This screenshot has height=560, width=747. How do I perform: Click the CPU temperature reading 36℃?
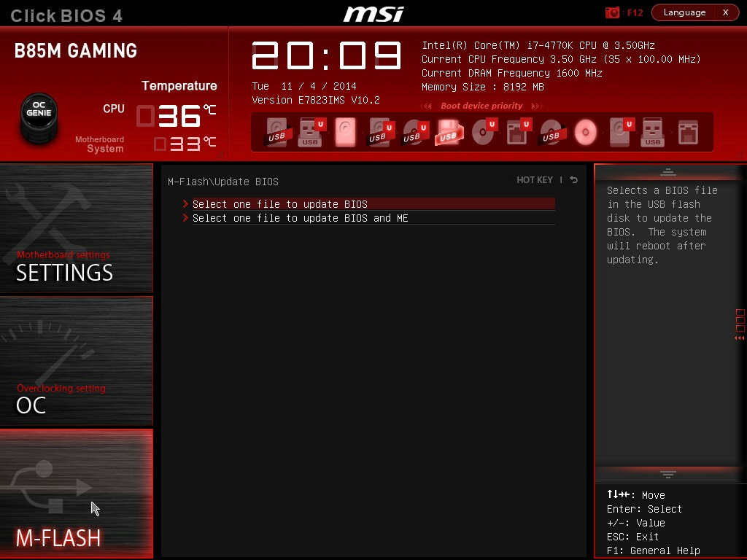point(177,116)
